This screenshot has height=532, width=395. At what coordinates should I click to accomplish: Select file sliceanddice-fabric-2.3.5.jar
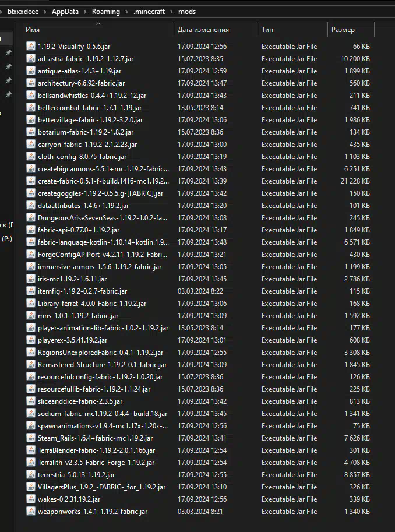[x=80, y=401]
